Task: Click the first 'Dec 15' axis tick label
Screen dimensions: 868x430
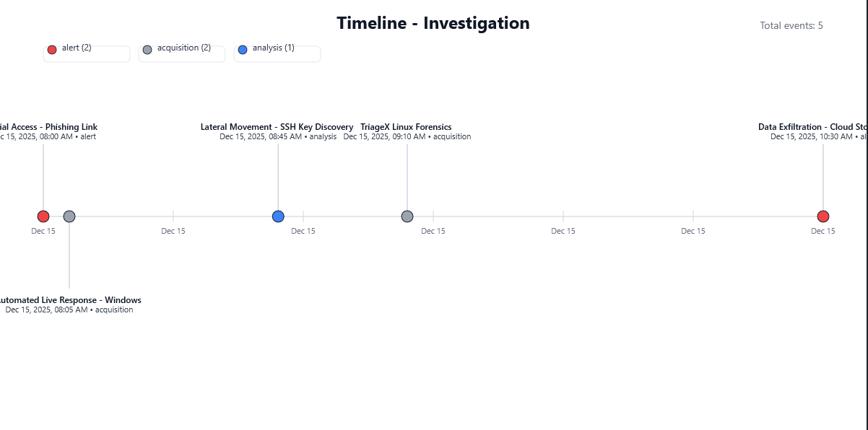Action: tap(43, 231)
